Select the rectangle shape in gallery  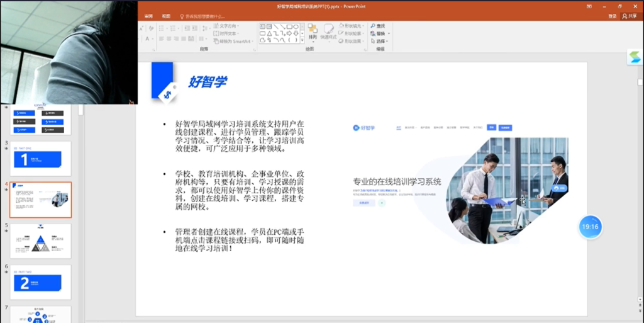coord(289,26)
